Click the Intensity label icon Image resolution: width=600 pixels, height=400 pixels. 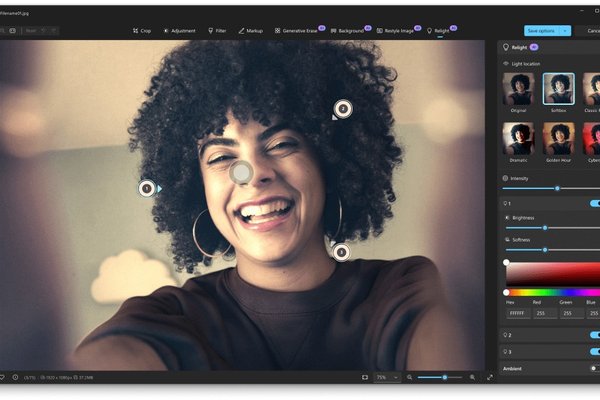505,178
